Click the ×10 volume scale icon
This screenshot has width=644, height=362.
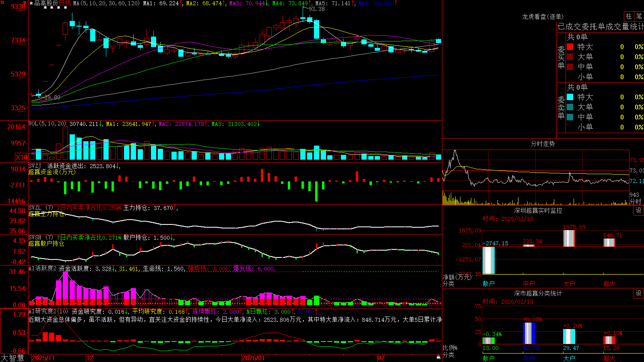21,157
